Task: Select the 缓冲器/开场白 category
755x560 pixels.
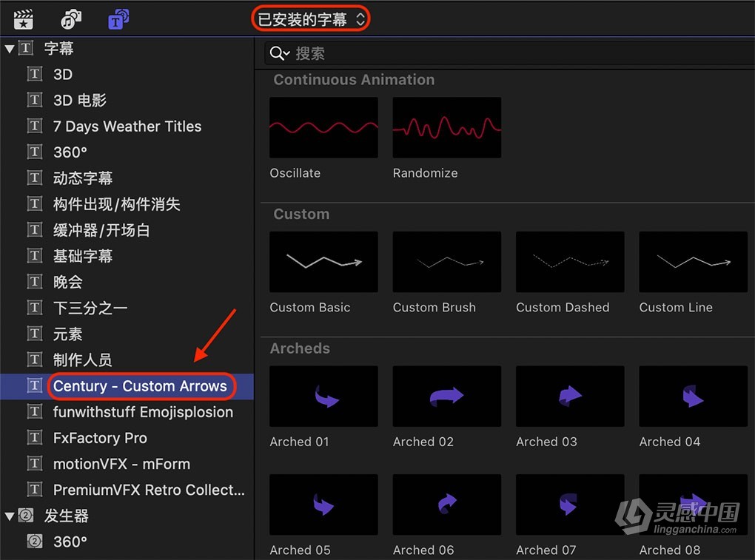Action: pos(101,230)
